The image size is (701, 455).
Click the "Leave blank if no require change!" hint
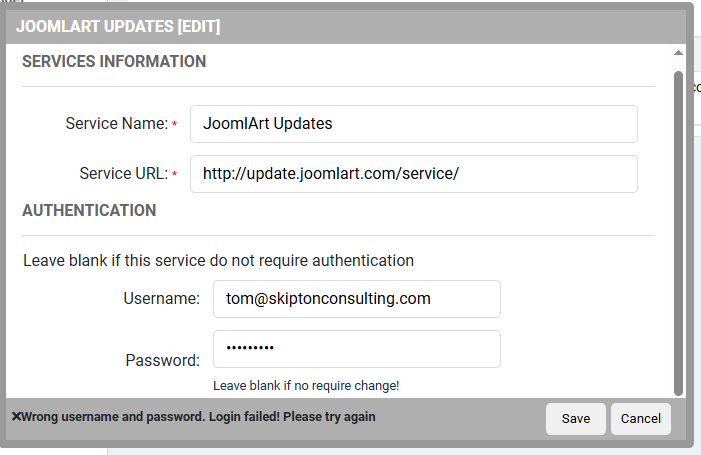pyautogui.click(x=306, y=386)
